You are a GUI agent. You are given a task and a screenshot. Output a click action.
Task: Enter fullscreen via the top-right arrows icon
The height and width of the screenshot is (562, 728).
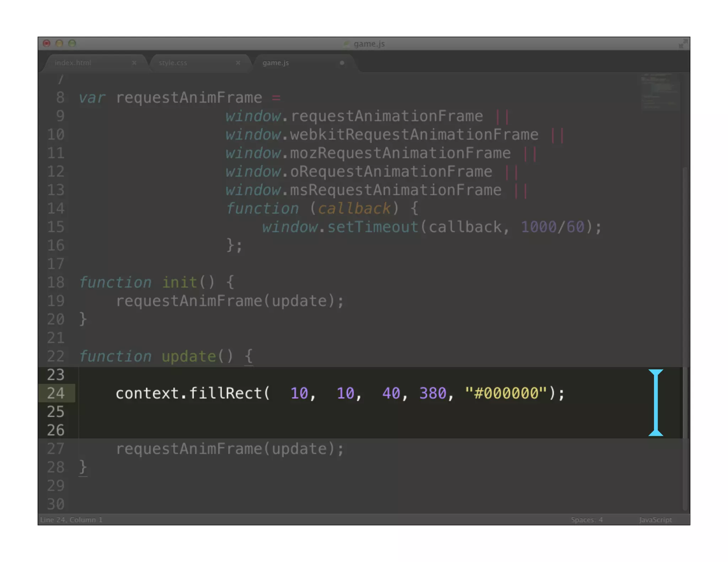(x=682, y=44)
